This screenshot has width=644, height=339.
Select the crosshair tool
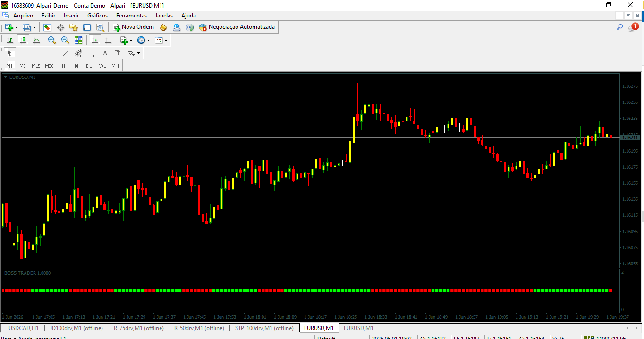[x=23, y=53]
